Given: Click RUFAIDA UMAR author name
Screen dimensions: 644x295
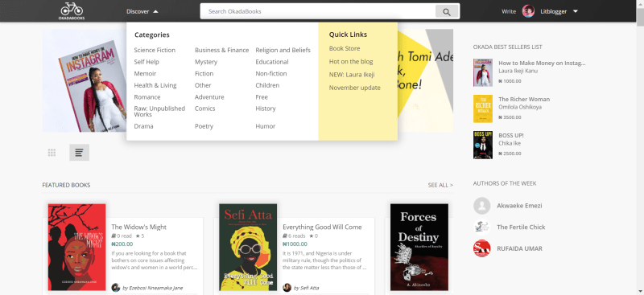Looking at the screenshot, I should coord(519,248).
